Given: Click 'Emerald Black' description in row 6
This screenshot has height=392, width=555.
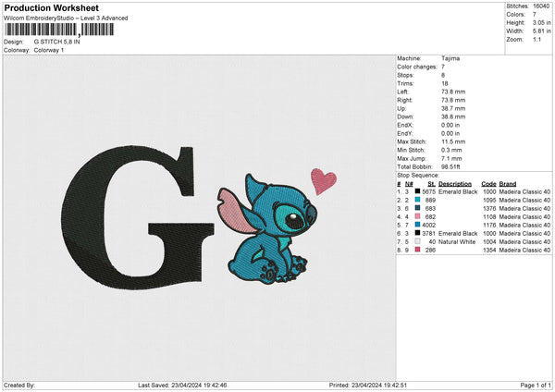Looking at the screenshot, I should coord(458,234).
